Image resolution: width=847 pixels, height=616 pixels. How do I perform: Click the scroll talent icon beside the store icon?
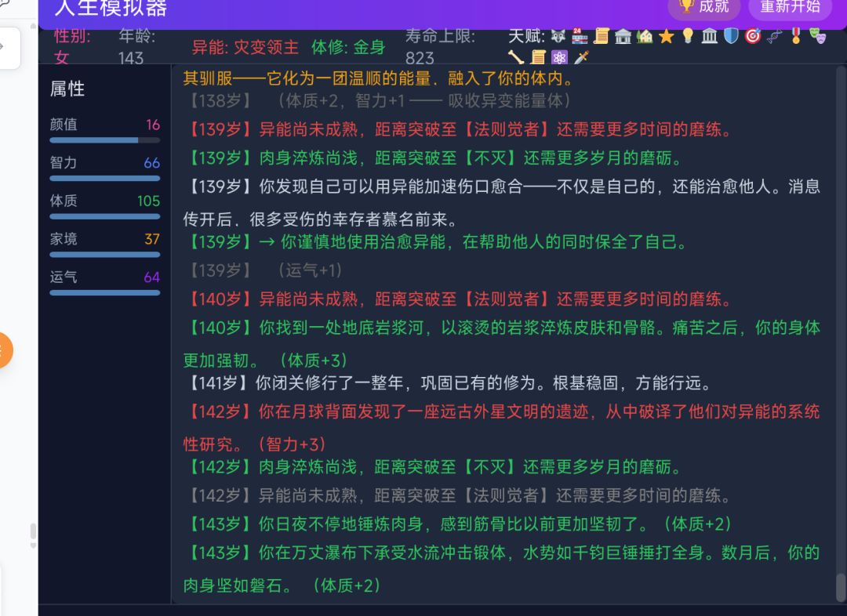(x=602, y=36)
